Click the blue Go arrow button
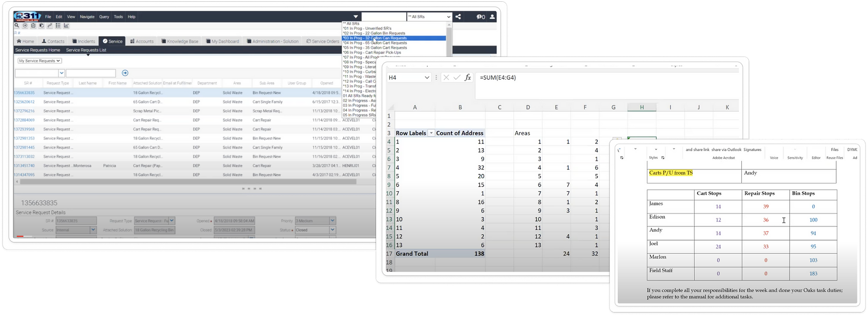 [x=125, y=73]
